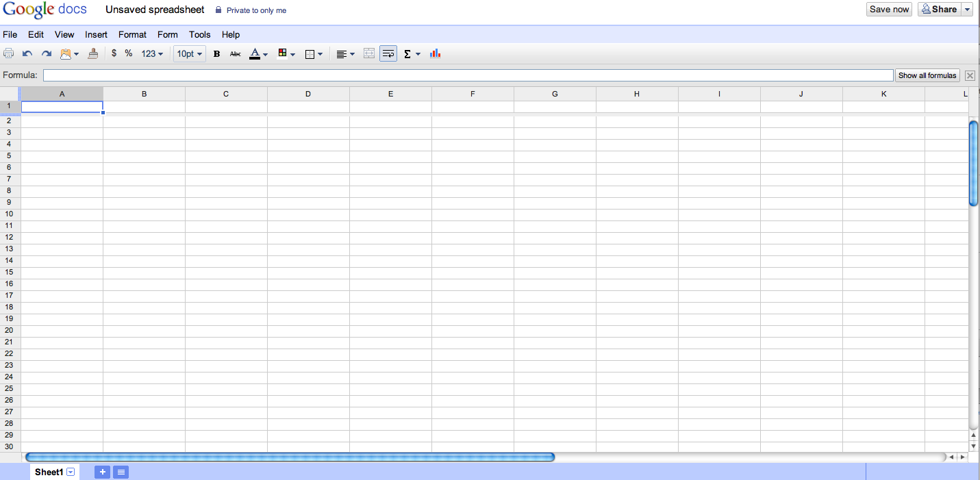Open the Format menu
The height and width of the screenshot is (480, 980).
[x=132, y=34]
